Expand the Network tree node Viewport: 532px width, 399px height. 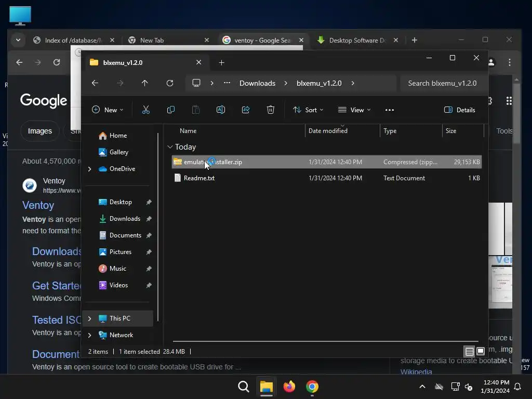coord(89,335)
